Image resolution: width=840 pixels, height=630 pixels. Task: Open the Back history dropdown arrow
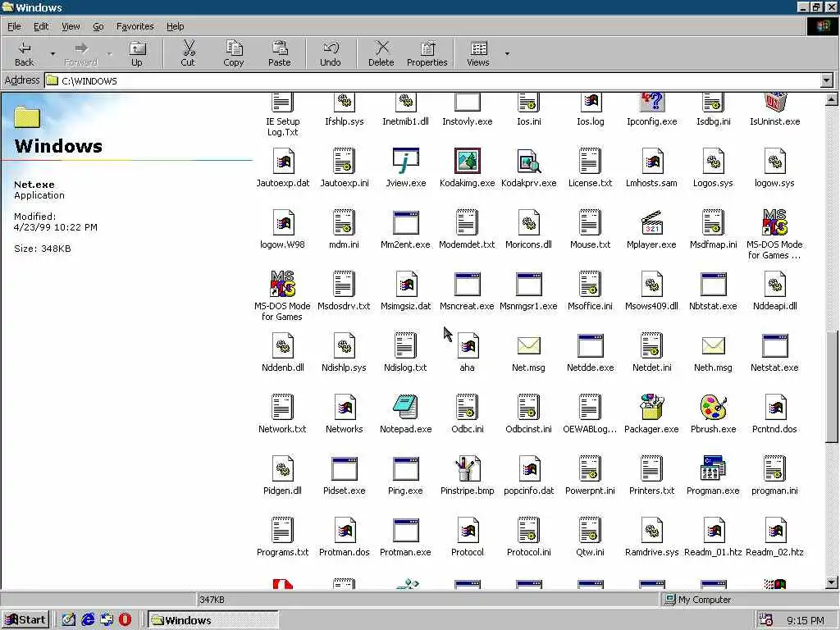tap(52, 53)
